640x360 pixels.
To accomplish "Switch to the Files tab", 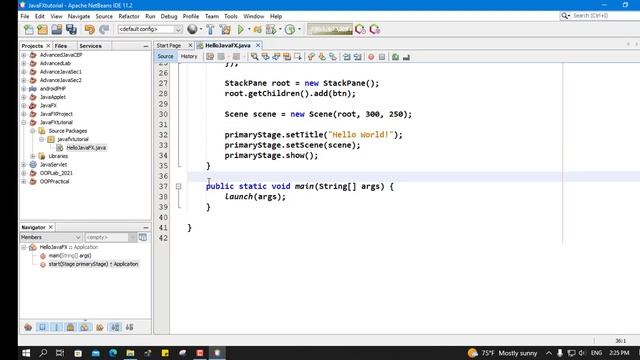I will [x=61, y=46].
